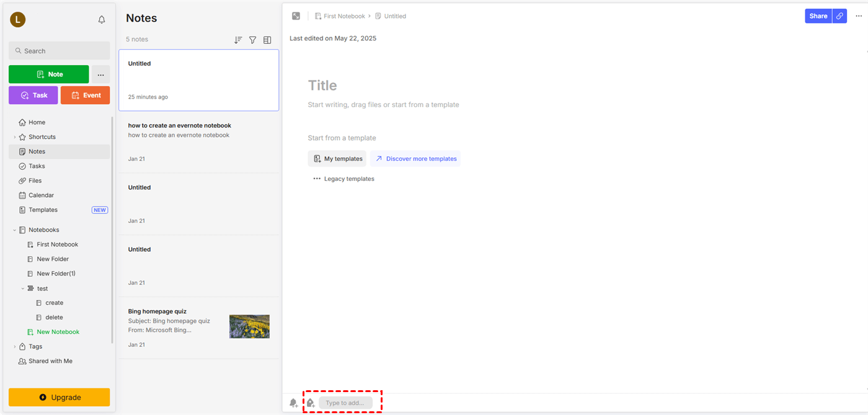
Task: Click the Notes list heading
Action: [x=141, y=19]
